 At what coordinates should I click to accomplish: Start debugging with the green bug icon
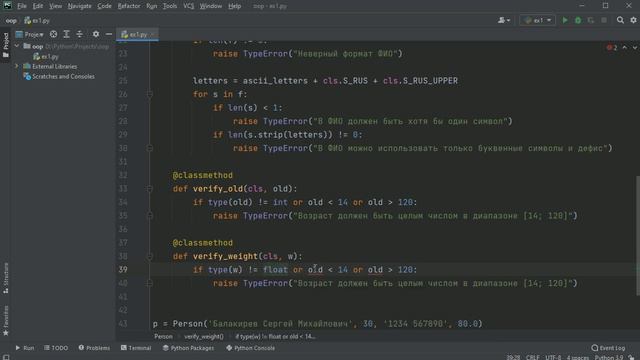click(578, 20)
